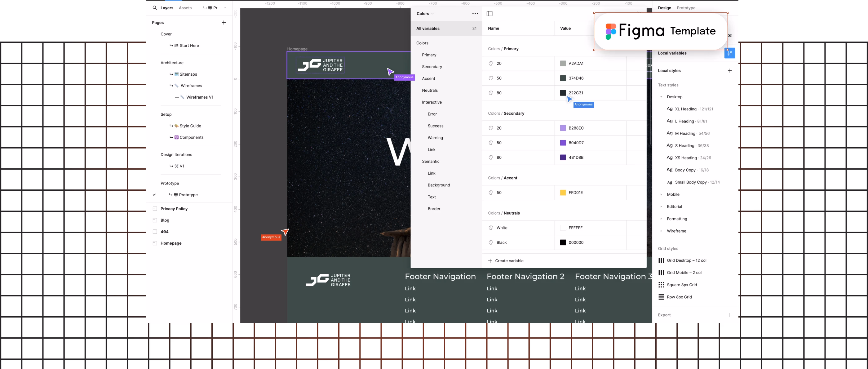This screenshot has width=868, height=369.
Task: Select the Jupiter and the Giraffe header logo
Action: [x=320, y=65]
